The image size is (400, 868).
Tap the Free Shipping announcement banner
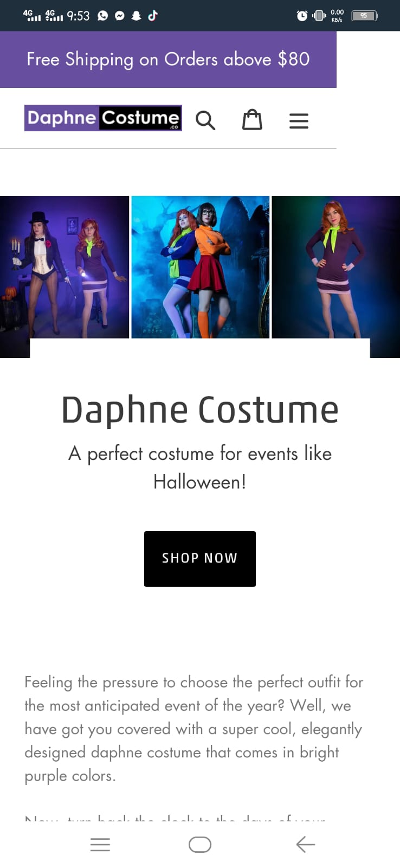click(x=168, y=59)
